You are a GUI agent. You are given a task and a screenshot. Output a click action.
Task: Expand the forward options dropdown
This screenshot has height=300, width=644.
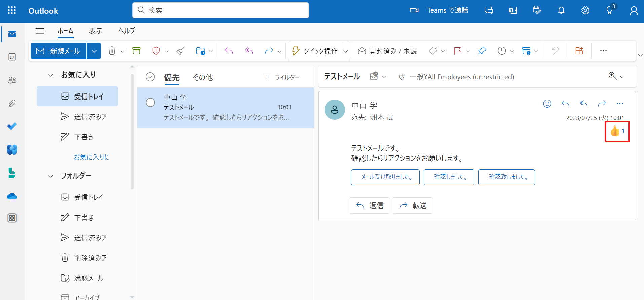pyautogui.click(x=279, y=51)
